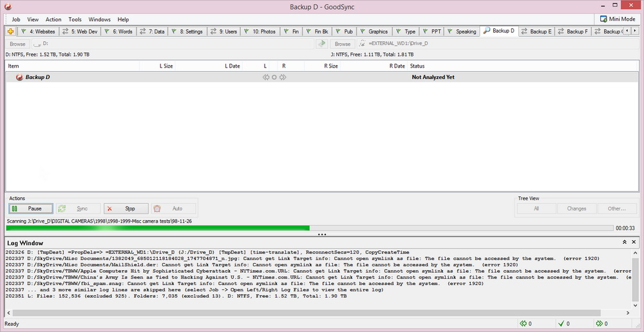This screenshot has height=332, width=644.
Task: Click the green checkmark count in status bar
Action: pos(561,324)
